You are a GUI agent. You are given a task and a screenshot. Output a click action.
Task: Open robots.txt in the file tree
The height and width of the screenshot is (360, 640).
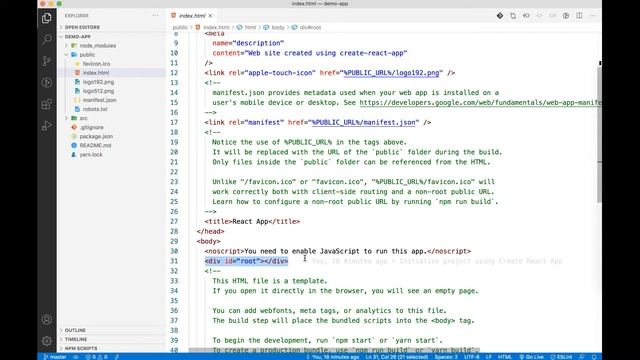tap(95, 109)
